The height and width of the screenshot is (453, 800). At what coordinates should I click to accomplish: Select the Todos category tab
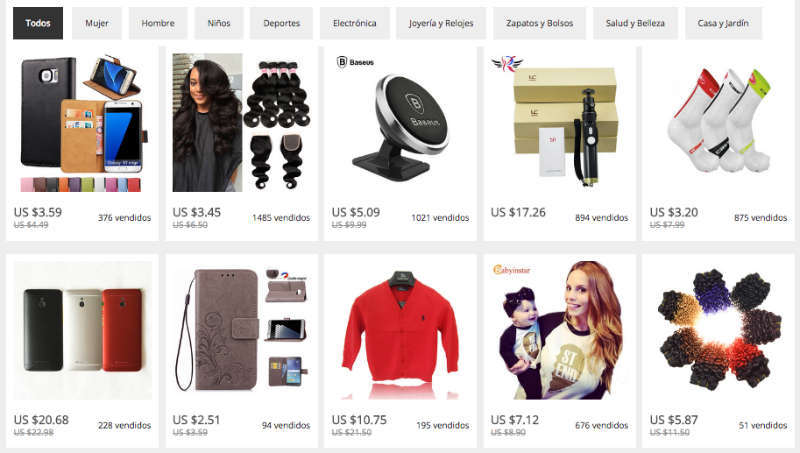click(x=38, y=23)
